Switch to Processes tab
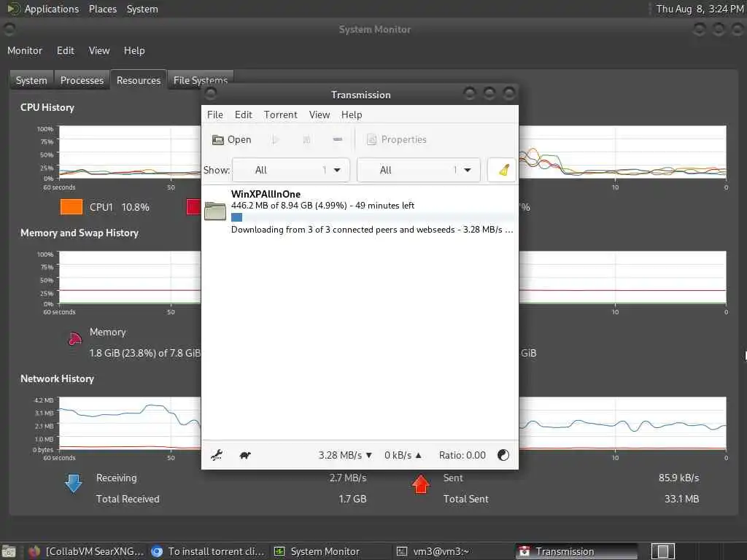 (82, 80)
